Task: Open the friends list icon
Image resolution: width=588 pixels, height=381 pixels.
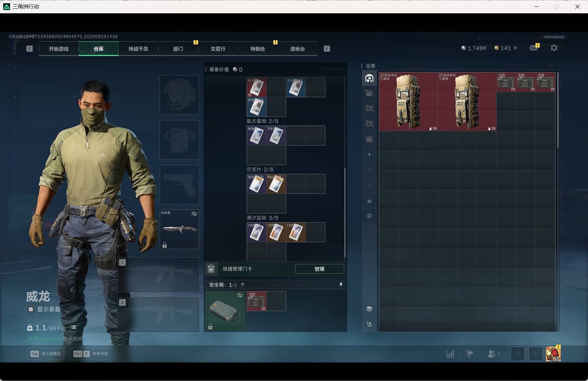Action: (x=493, y=354)
